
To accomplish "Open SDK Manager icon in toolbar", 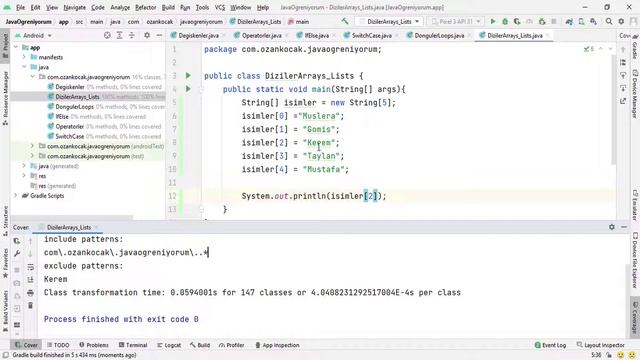I will pos(593,21).
